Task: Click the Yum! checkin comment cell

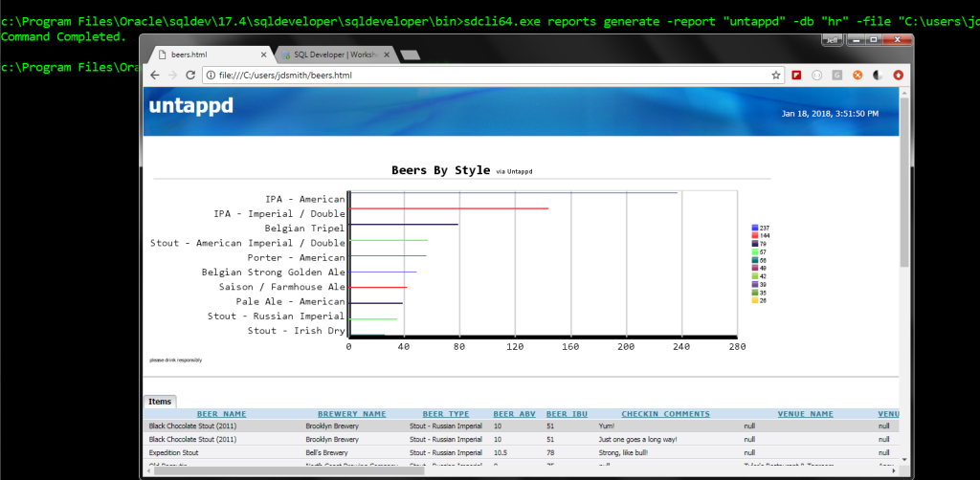Action: pyautogui.click(x=606, y=425)
